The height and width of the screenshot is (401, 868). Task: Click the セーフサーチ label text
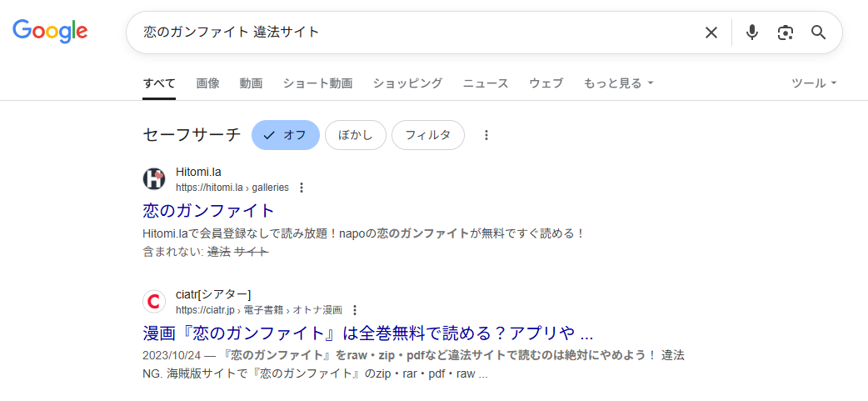click(x=192, y=135)
